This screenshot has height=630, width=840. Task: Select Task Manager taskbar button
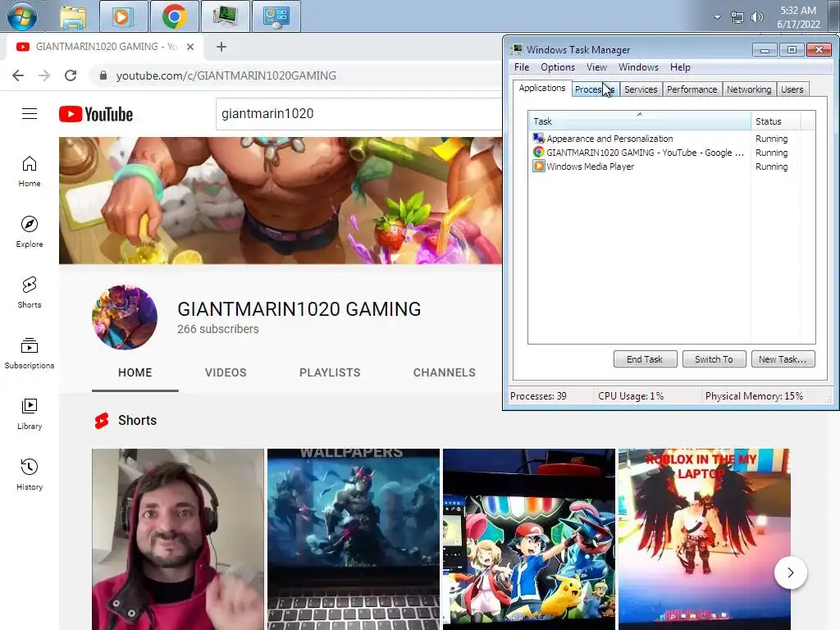[x=225, y=16]
